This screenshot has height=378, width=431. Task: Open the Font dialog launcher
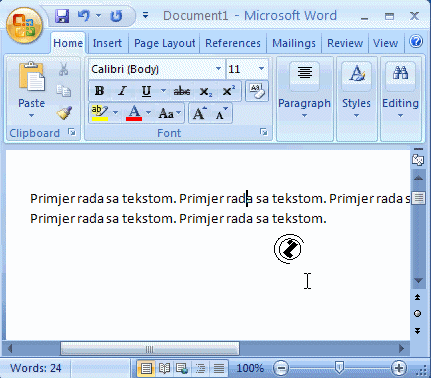click(x=264, y=132)
